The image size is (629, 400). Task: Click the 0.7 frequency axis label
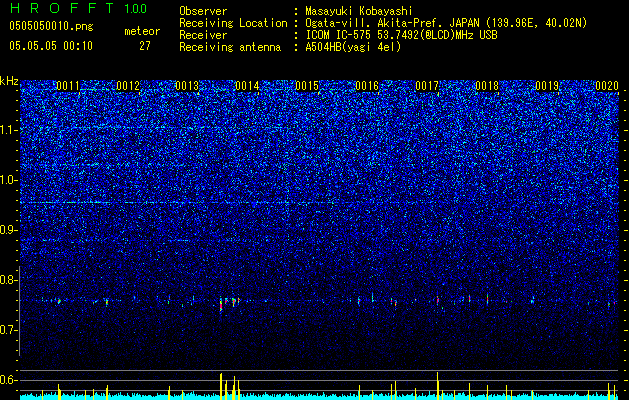coord(8,330)
